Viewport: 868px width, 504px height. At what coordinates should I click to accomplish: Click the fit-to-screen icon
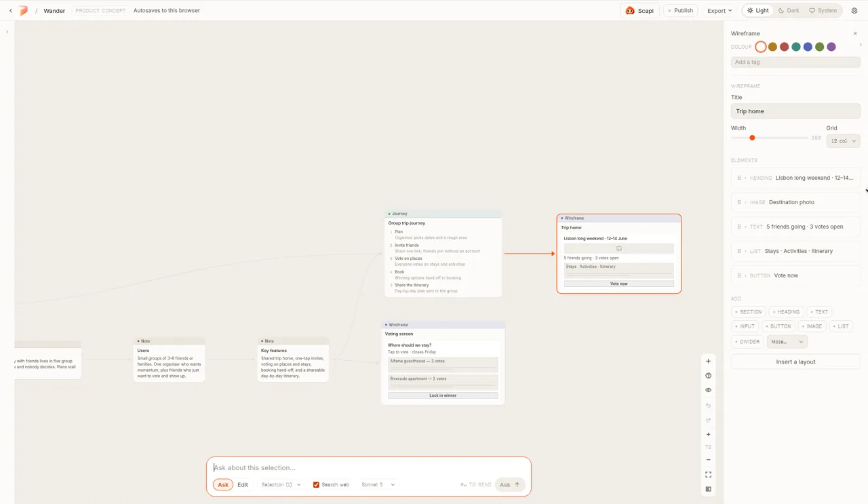(x=709, y=475)
